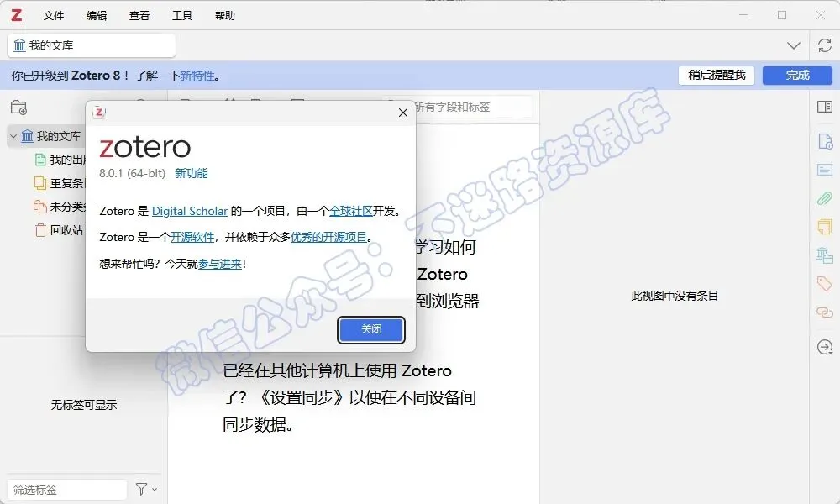
Task: Open the 编辑 menu
Action: click(x=97, y=15)
